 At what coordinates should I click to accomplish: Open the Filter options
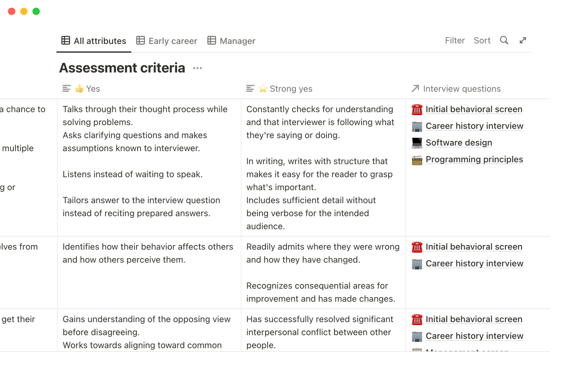(x=455, y=40)
